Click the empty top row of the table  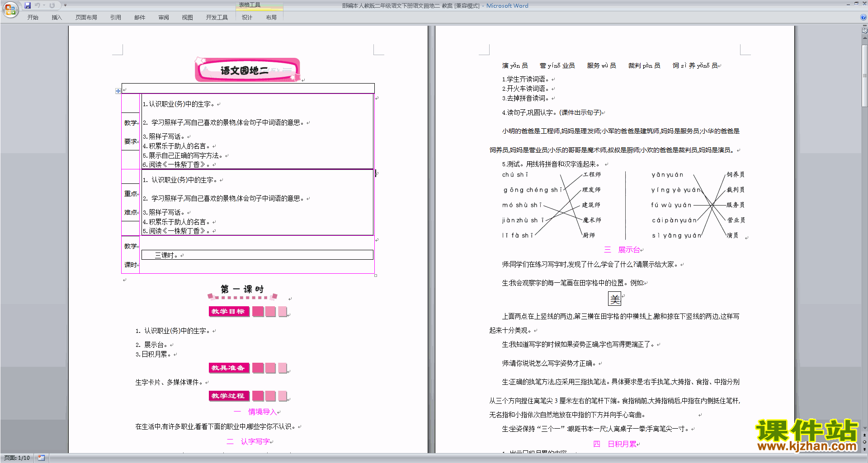(x=248, y=89)
